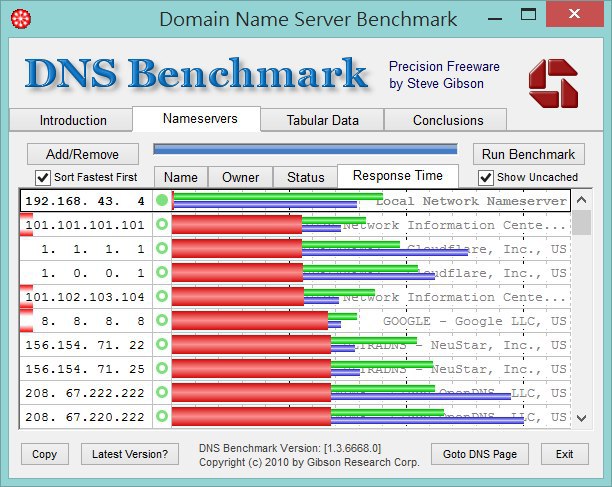Select the 208. 67.220.222 IP address
This screenshot has height=487, width=612.
coord(85,417)
